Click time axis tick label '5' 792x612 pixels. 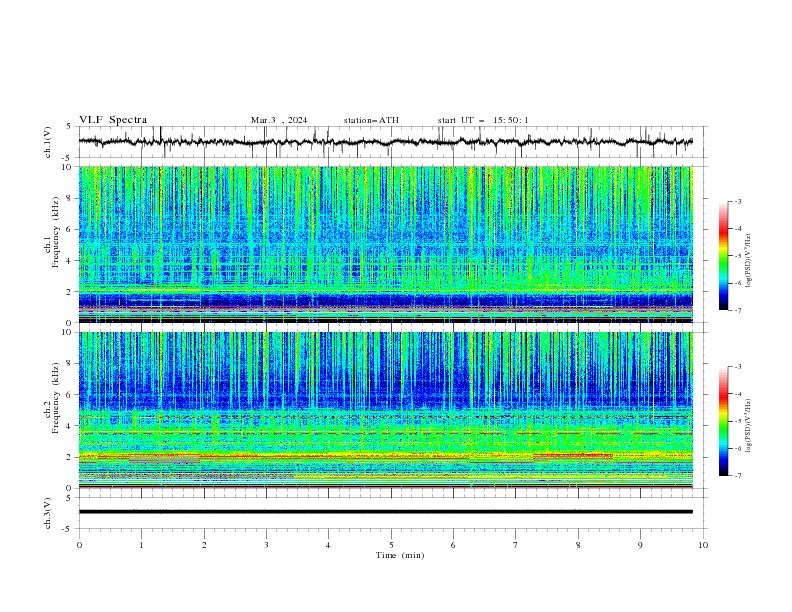pos(391,545)
